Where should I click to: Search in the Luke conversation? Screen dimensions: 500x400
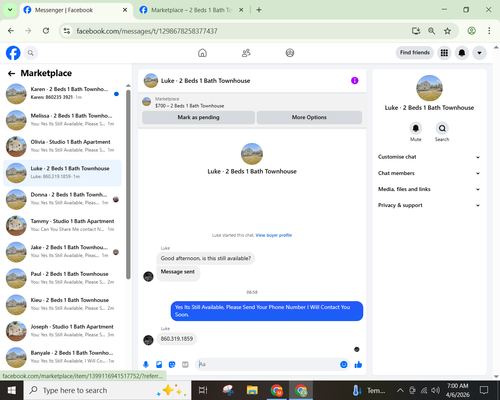(x=442, y=128)
